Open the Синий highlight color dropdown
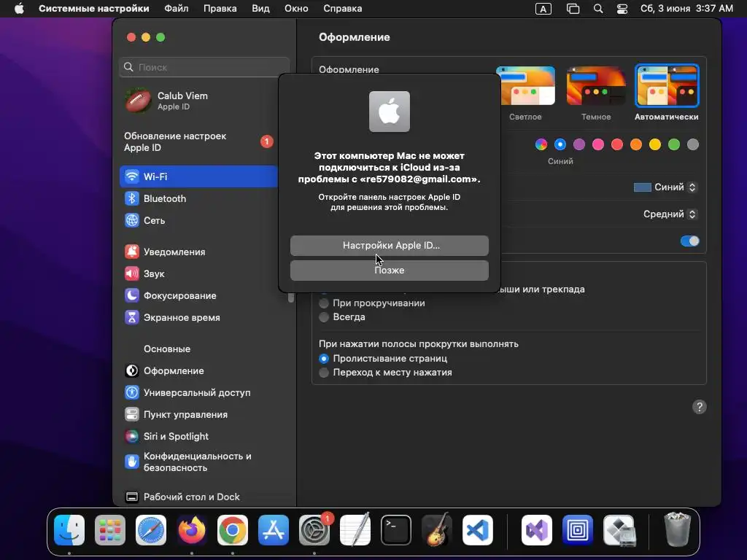Viewport: 747px width, 560px height. tap(665, 187)
